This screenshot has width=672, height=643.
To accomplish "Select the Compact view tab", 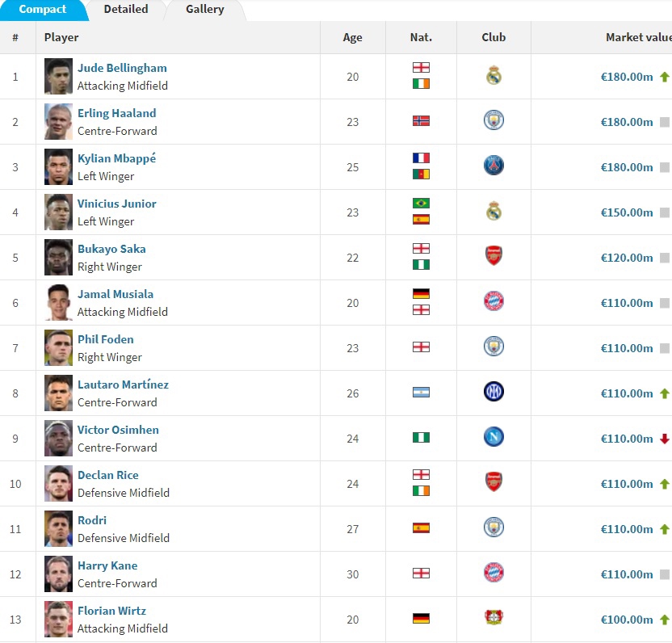I will (x=43, y=9).
